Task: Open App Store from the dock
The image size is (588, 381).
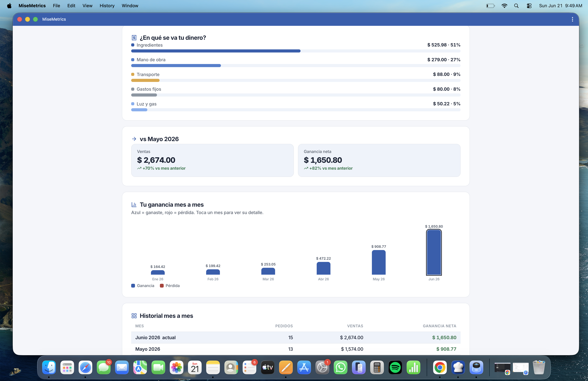Action: point(304,367)
